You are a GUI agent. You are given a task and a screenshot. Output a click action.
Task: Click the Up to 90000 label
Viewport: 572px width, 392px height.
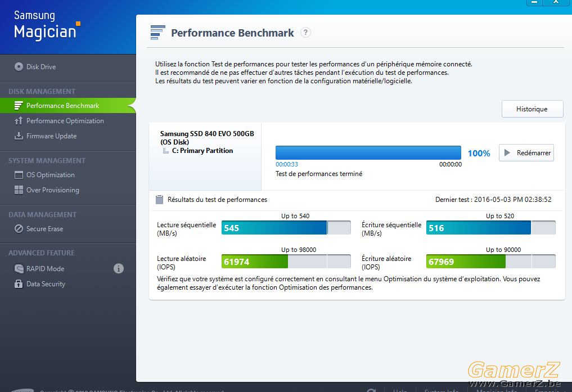coord(503,250)
